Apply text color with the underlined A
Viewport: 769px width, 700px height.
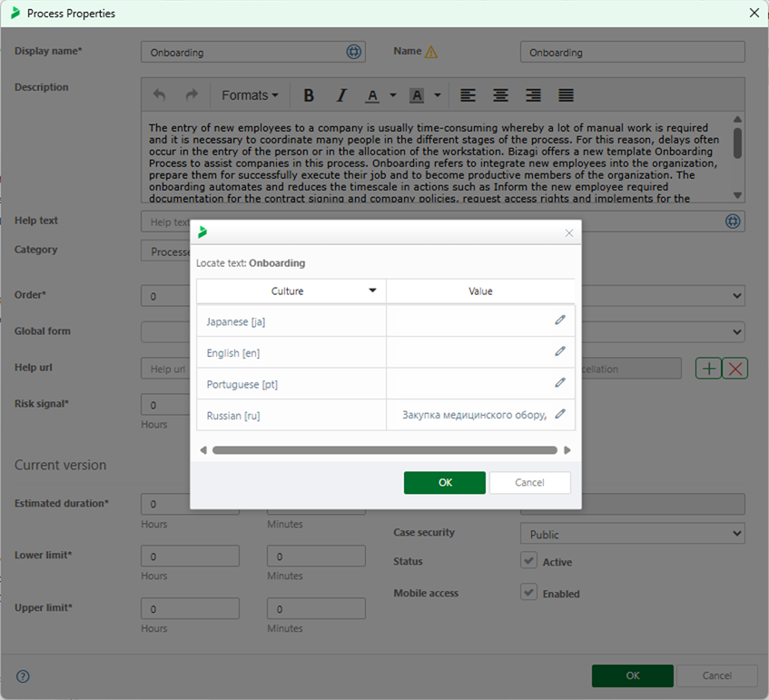[372, 95]
